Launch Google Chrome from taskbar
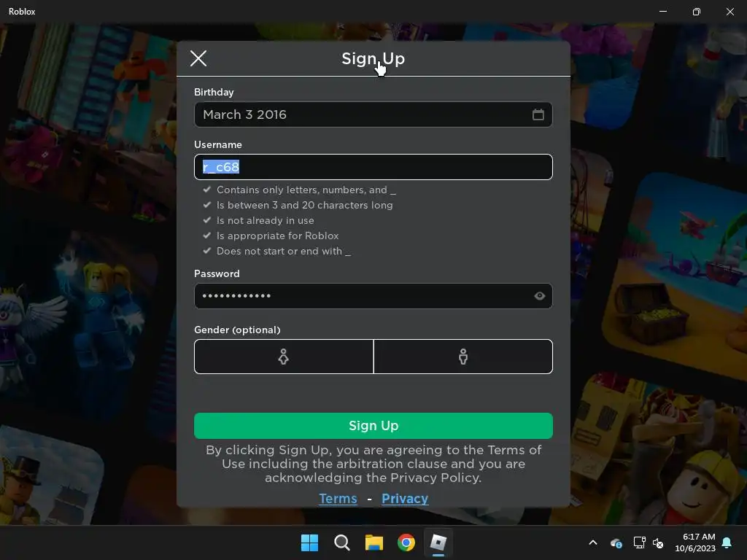This screenshot has width=747, height=560. click(406, 542)
